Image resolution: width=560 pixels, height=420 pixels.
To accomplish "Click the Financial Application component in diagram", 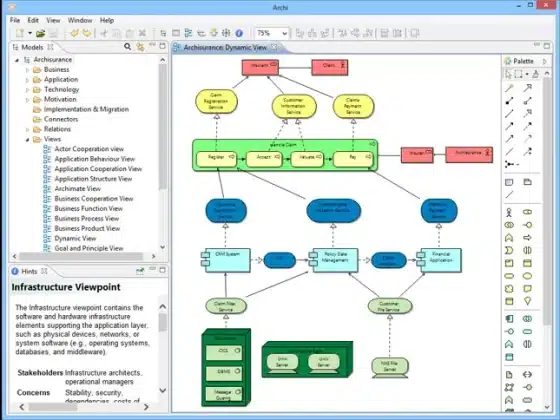I will (439, 260).
